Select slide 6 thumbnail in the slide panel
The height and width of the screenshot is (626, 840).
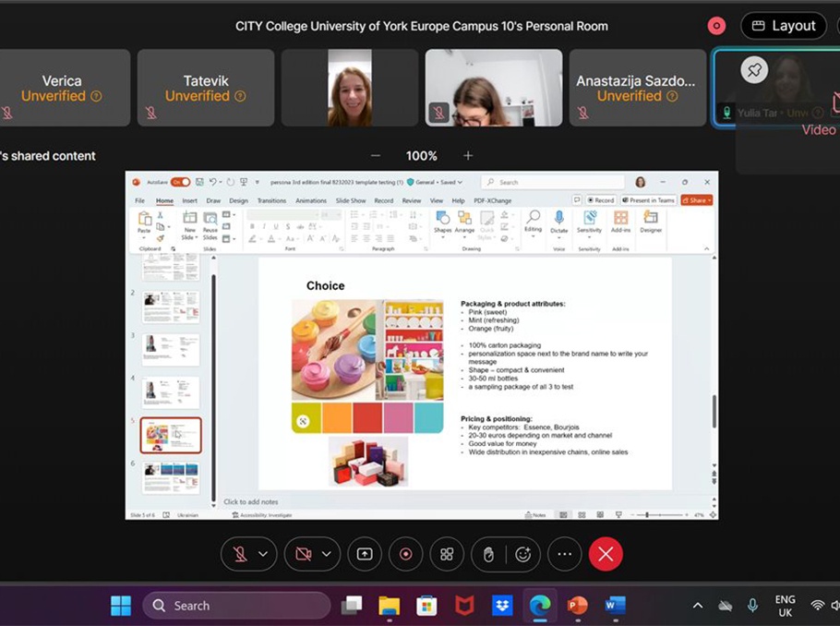[x=171, y=477]
